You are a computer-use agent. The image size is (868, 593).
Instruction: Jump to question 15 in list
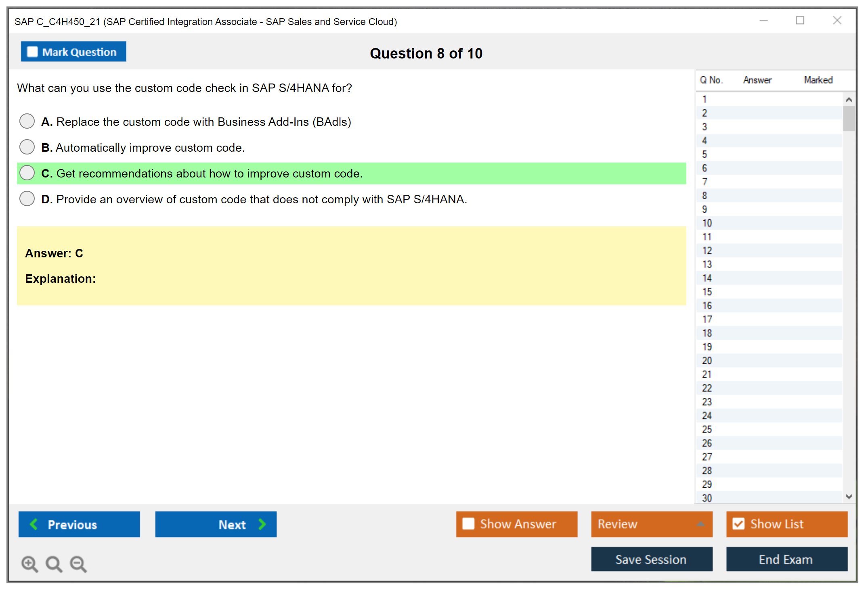[707, 292]
